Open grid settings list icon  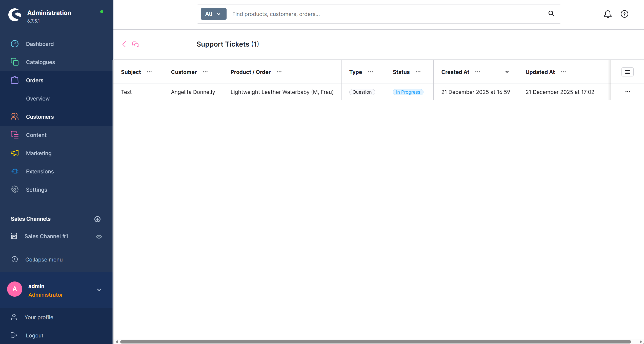(x=628, y=72)
